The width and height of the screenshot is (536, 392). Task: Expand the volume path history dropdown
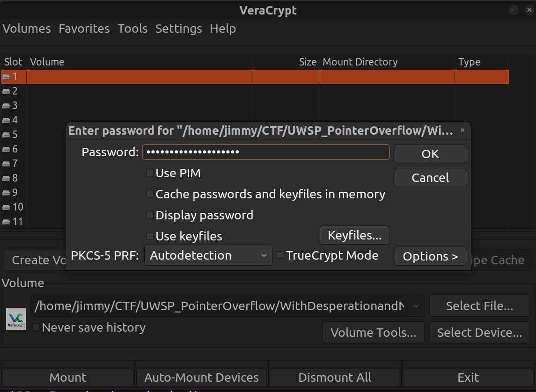click(x=416, y=306)
